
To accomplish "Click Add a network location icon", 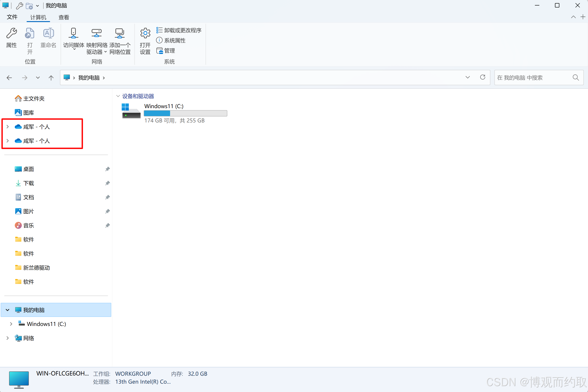I will click(120, 33).
